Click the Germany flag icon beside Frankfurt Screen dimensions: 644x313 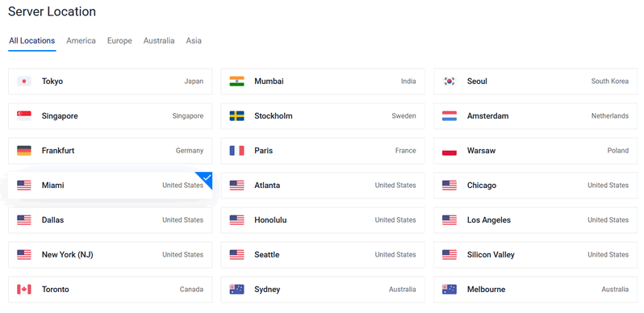pos(24,151)
